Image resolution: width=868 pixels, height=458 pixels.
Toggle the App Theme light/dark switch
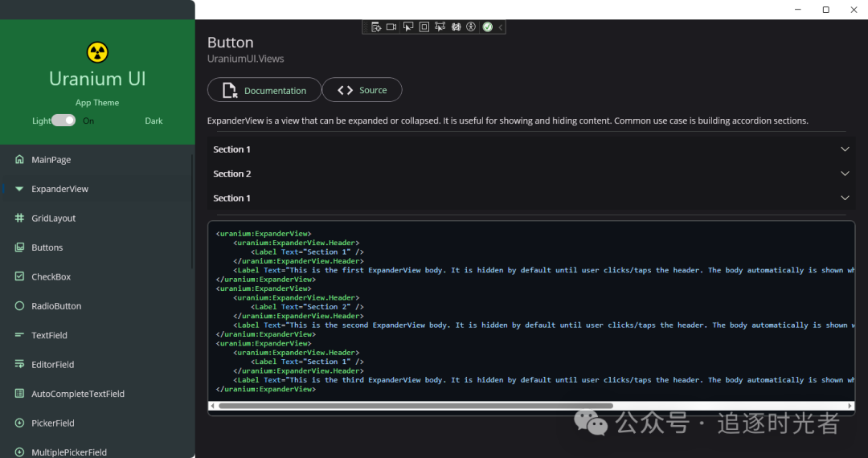pyautogui.click(x=63, y=121)
